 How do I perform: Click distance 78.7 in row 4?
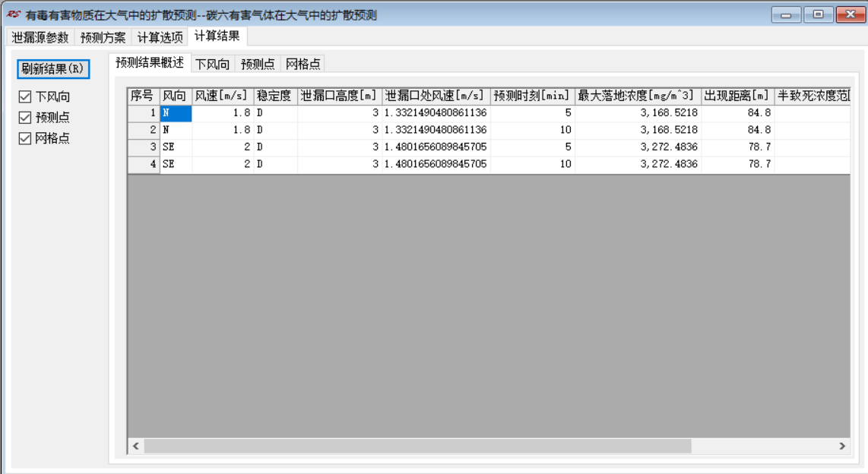pos(737,164)
